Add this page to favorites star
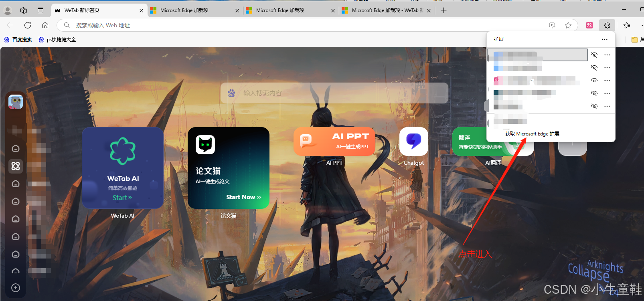Screen dimensions: 644x301 [568, 25]
